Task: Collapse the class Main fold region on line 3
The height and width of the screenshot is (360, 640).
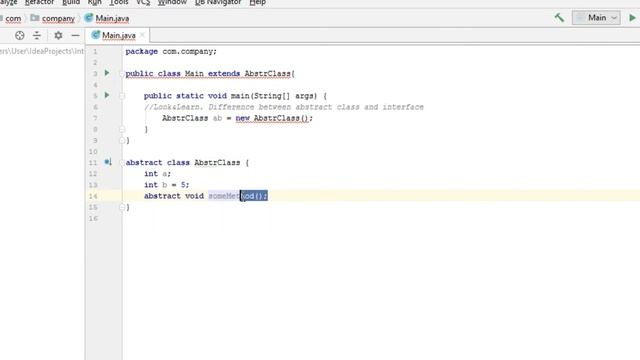Action: point(122,74)
